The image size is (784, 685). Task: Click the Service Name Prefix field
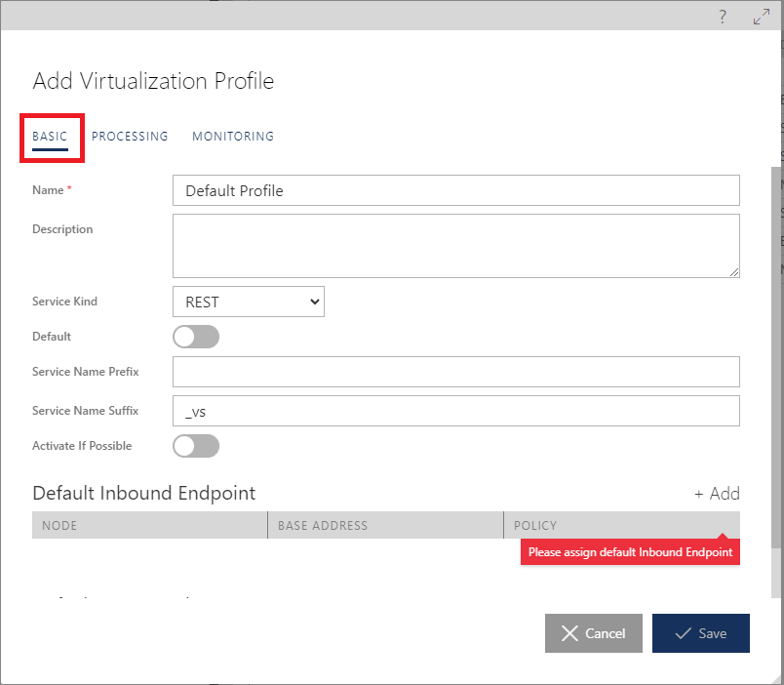pos(455,372)
